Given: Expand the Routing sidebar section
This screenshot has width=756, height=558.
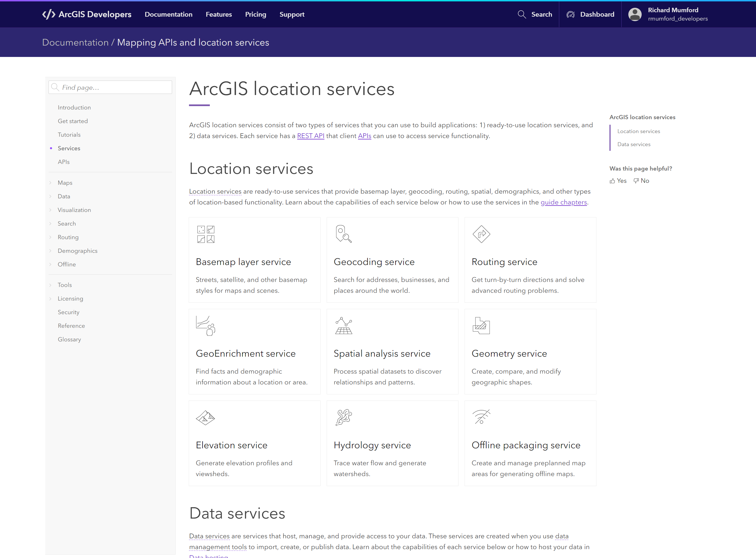Looking at the screenshot, I should point(50,237).
